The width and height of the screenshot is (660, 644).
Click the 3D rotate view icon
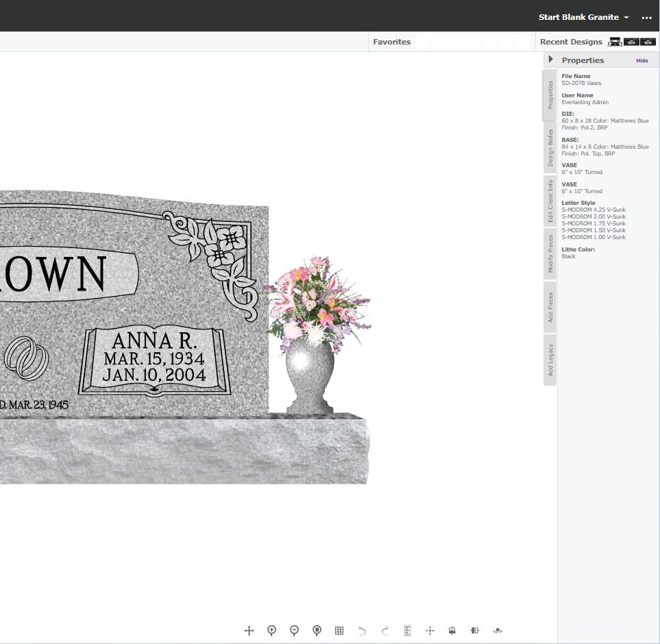coord(498,630)
